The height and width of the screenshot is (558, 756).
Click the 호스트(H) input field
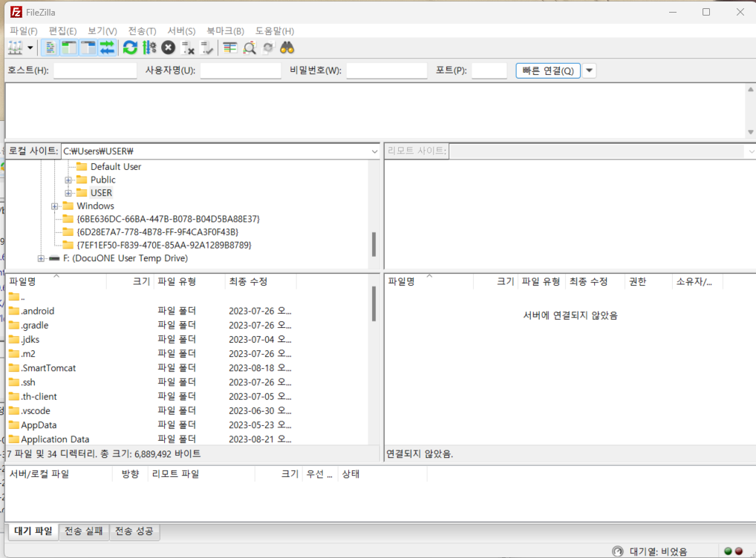(x=95, y=70)
